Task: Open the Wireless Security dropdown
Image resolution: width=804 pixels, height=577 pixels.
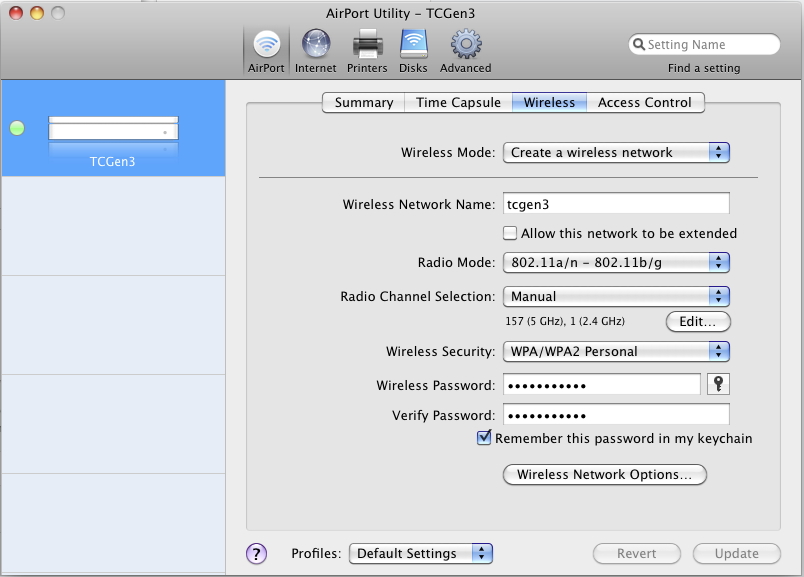Action: click(x=616, y=352)
